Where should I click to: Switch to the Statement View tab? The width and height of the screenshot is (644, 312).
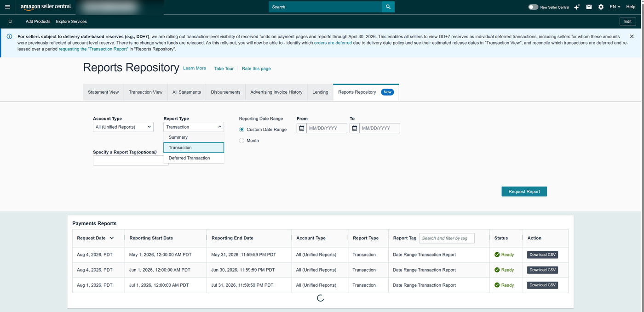(x=103, y=92)
